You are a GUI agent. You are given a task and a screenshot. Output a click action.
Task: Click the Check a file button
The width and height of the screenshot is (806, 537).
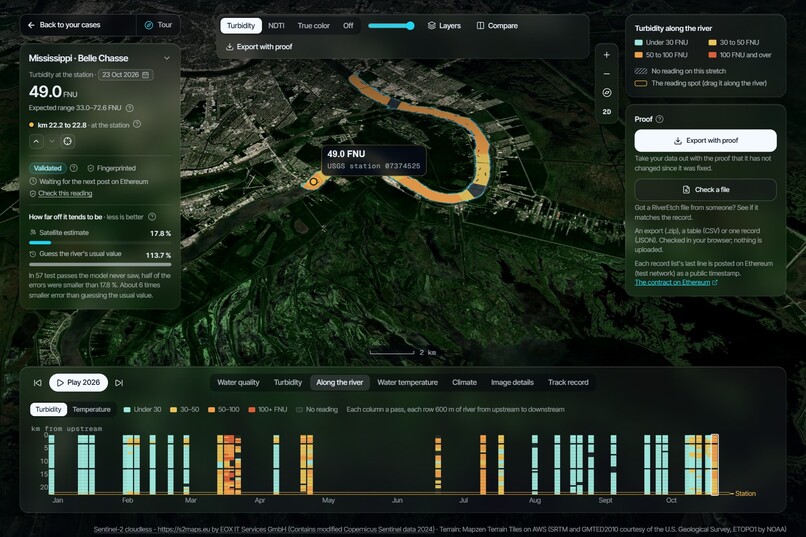(705, 190)
